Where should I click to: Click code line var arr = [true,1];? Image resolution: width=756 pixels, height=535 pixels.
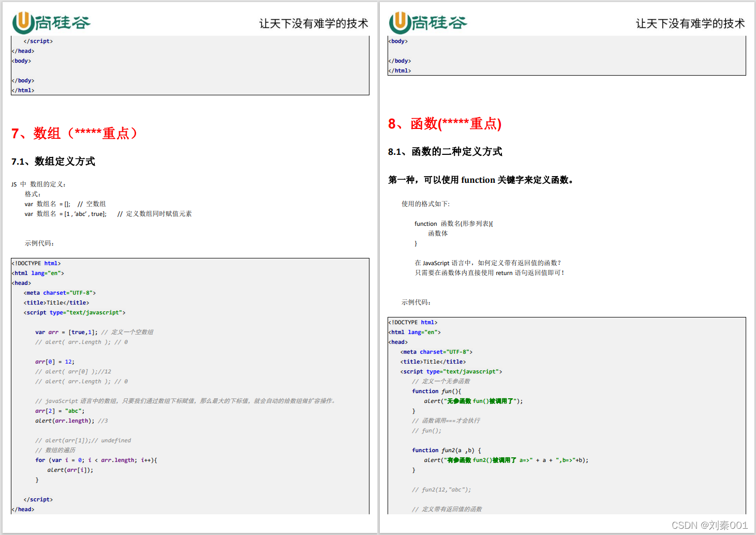coord(66,332)
